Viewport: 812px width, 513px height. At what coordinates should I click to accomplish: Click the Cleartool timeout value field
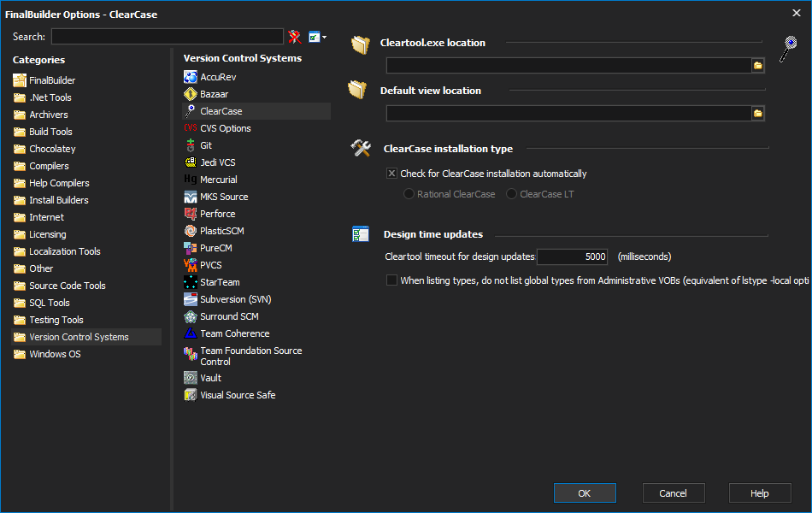[573, 256]
